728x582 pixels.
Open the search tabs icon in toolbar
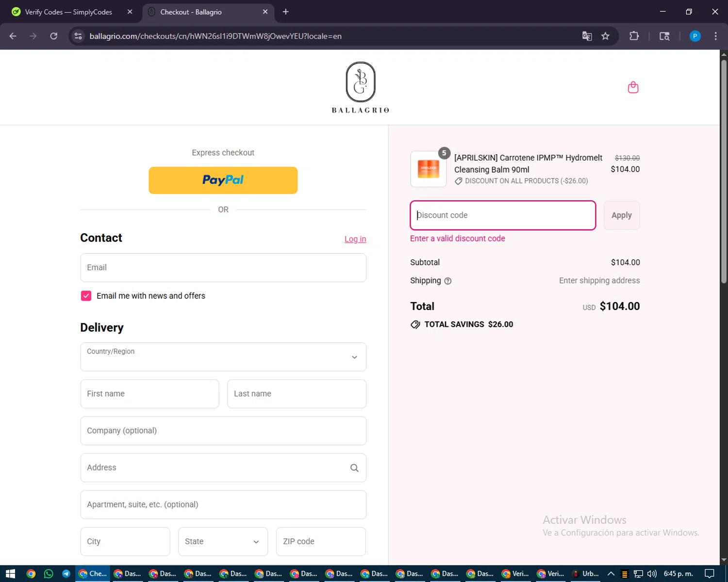[x=664, y=36]
